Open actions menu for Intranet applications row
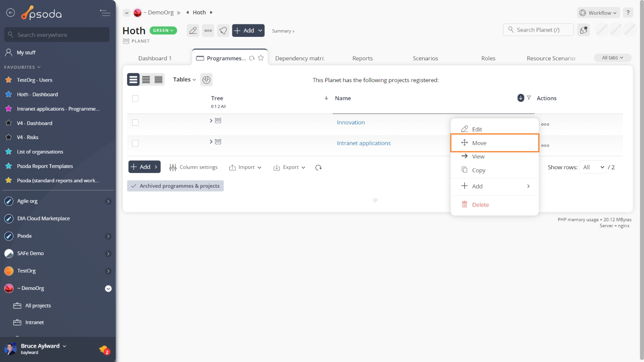Viewport: 644px width, 362px height. 545,146
